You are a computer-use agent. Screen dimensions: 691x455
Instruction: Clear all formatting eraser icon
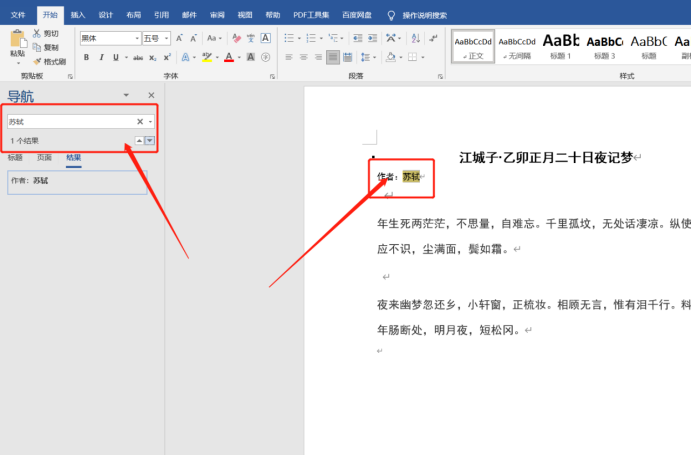(x=237, y=38)
